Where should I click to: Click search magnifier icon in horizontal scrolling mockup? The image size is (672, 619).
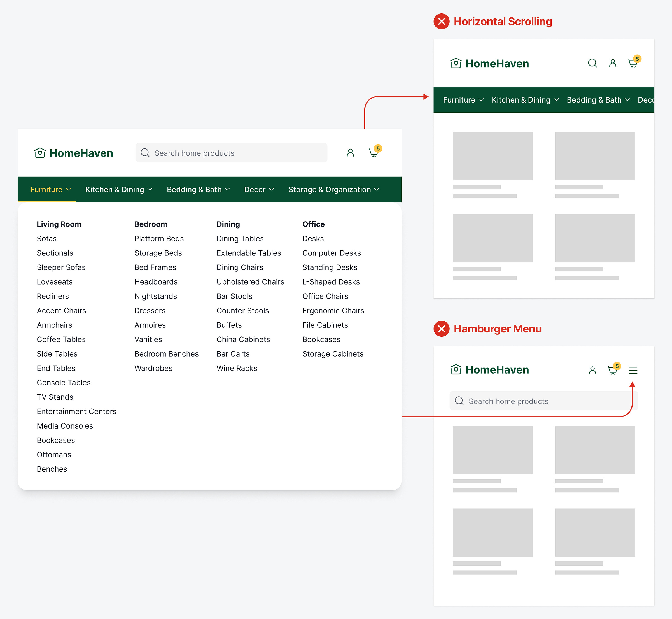[592, 63]
